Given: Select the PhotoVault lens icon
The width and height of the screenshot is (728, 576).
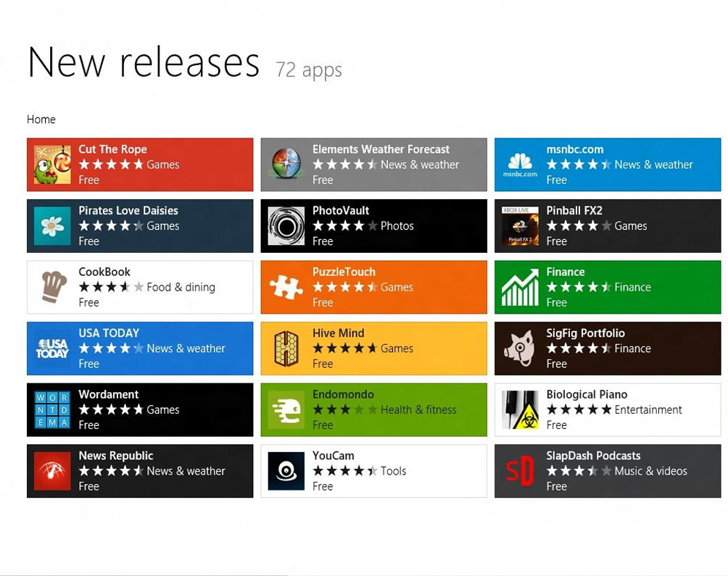Looking at the screenshot, I should coord(286,226).
